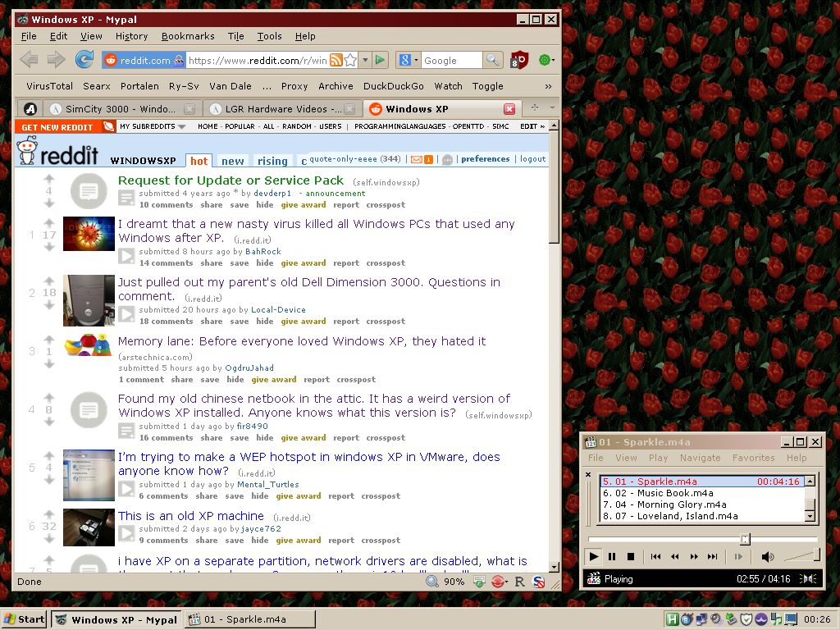
Task: Click the logout link
Action: point(532,159)
